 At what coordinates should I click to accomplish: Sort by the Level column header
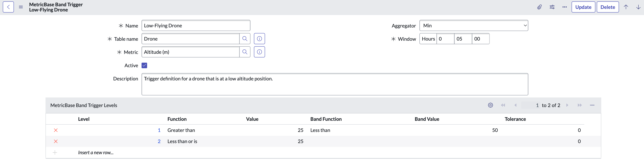[84, 119]
